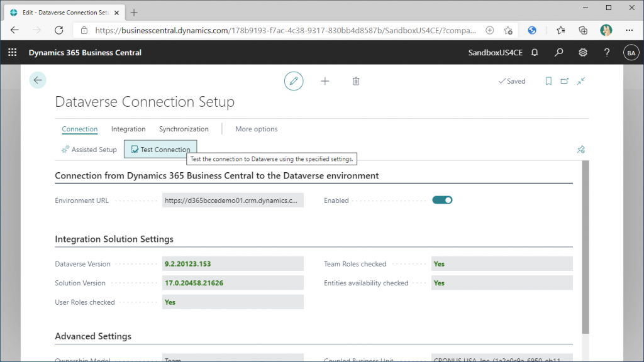Close the Dataverse Connection Setup browser tab
644x362 pixels.
[x=116, y=13]
